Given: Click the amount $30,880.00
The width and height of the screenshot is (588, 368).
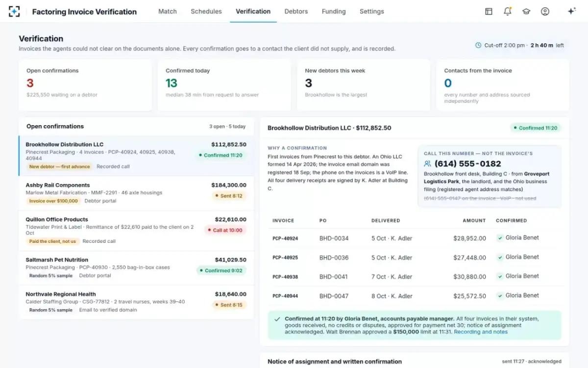Looking at the screenshot, I should point(469,277).
